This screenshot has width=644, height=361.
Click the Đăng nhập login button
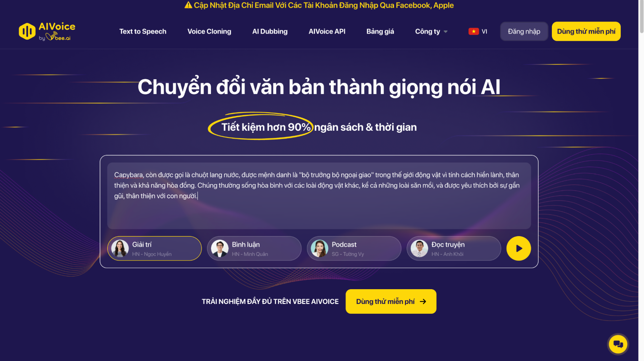[524, 31]
